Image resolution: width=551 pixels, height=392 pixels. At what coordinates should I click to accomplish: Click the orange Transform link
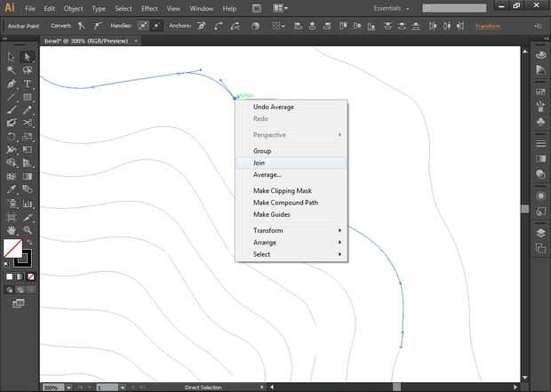coord(488,27)
